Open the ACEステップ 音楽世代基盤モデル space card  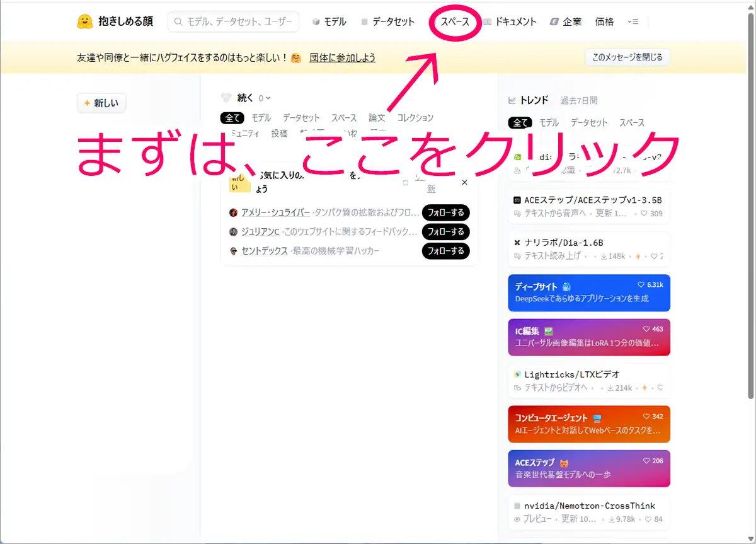click(x=589, y=468)
